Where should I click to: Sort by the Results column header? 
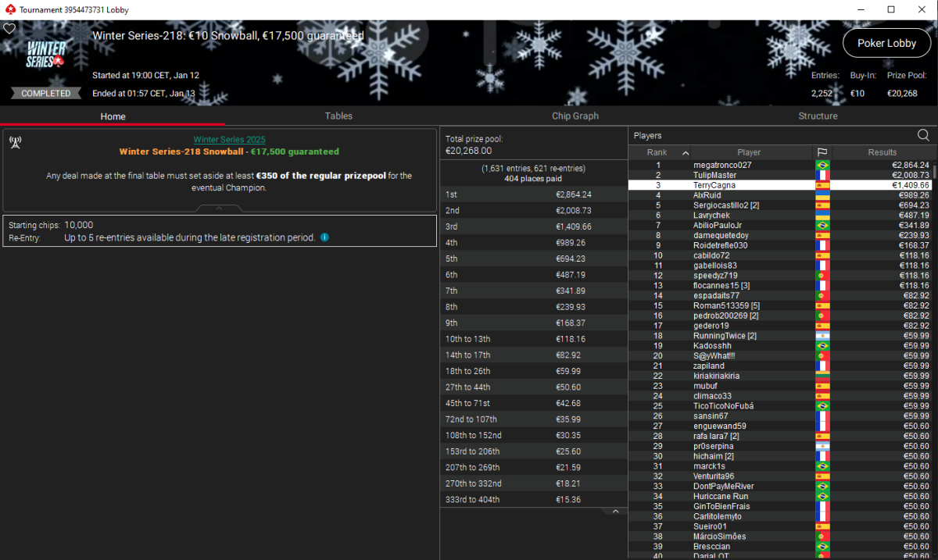(x=882, y=152)
